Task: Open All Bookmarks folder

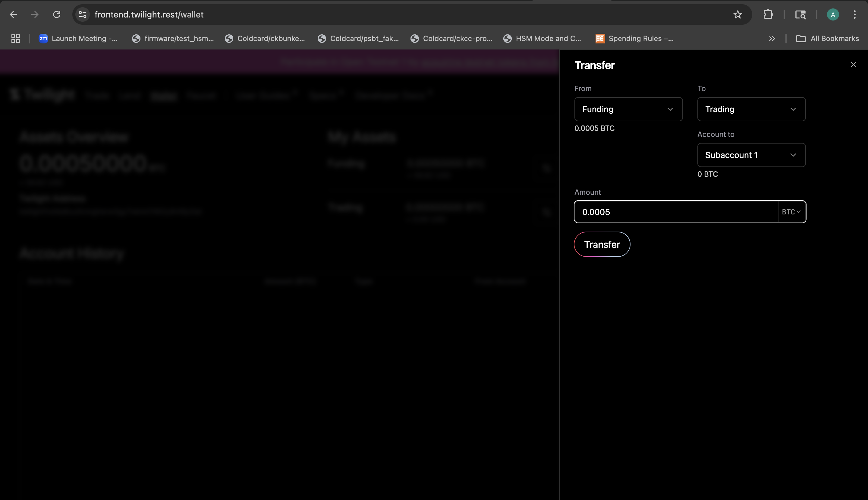Action: (827, 39)
